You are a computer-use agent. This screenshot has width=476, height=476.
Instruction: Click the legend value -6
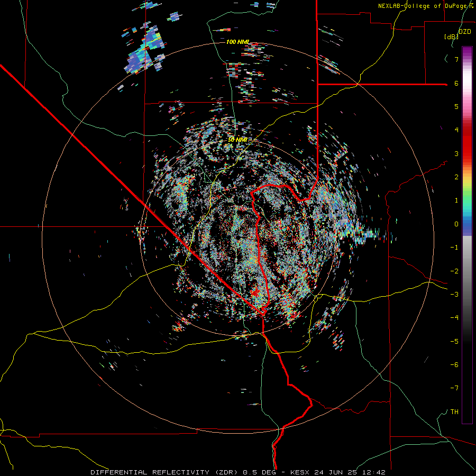point(454,364)
